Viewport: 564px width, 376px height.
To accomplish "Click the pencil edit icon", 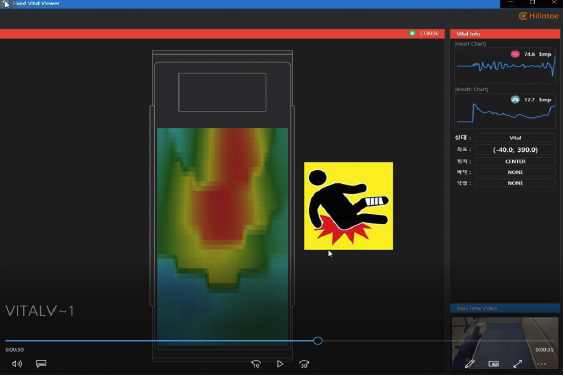I will (x=469, y=364).
